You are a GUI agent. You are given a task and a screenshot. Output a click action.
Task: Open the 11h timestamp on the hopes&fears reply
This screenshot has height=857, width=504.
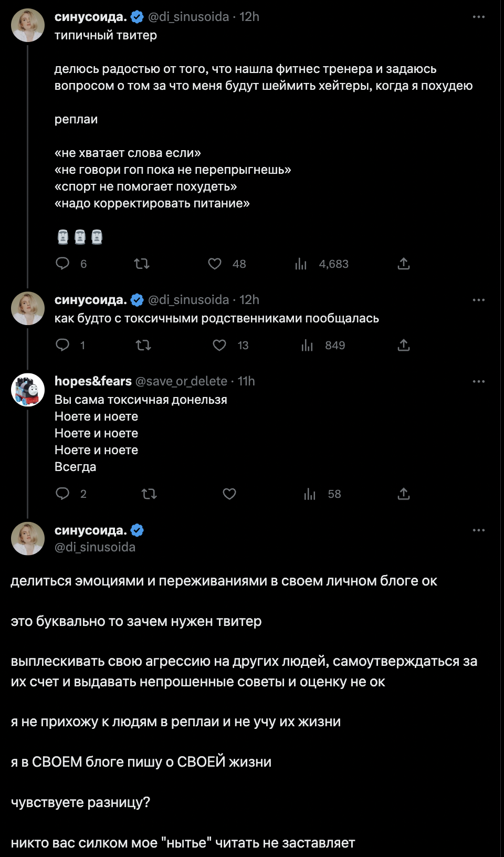tap(246, 381)
